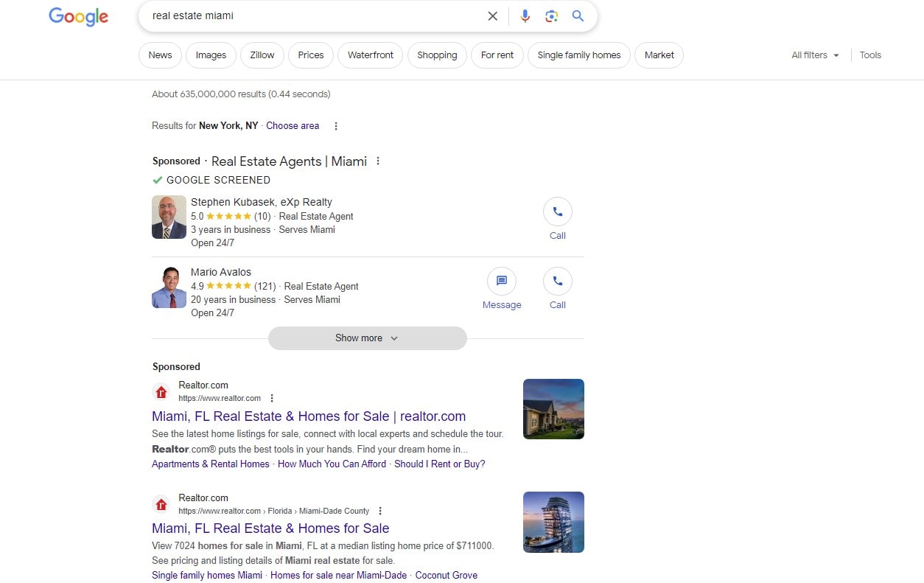Open organic Miami, FL Real Estate & Homes for Sale

(270, 528)
